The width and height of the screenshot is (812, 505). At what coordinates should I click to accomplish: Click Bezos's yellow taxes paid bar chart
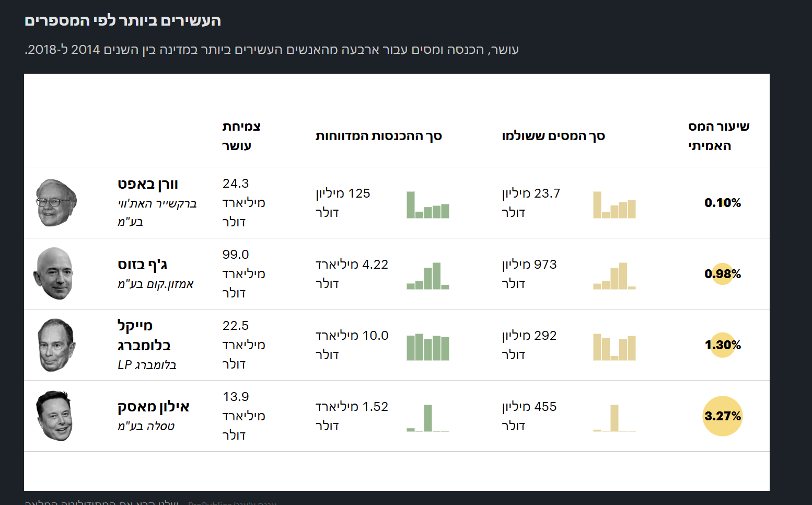tap(614, 276)
